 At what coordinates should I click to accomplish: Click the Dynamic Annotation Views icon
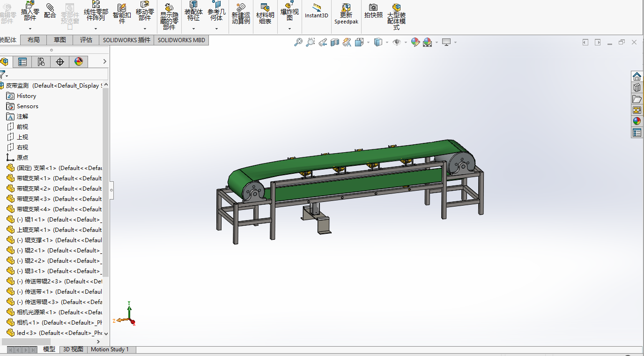pyautogui.click(x=347, y=42)
